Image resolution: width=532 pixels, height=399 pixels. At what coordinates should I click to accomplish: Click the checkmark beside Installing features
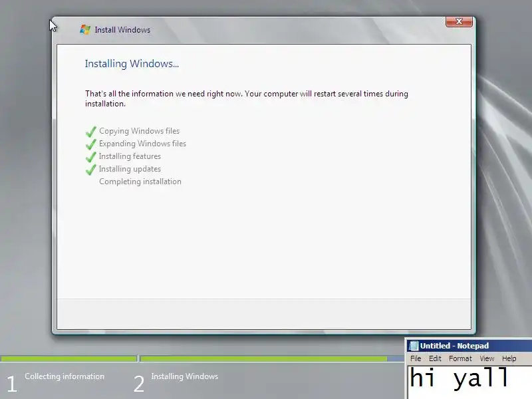[x=91, y=157]
